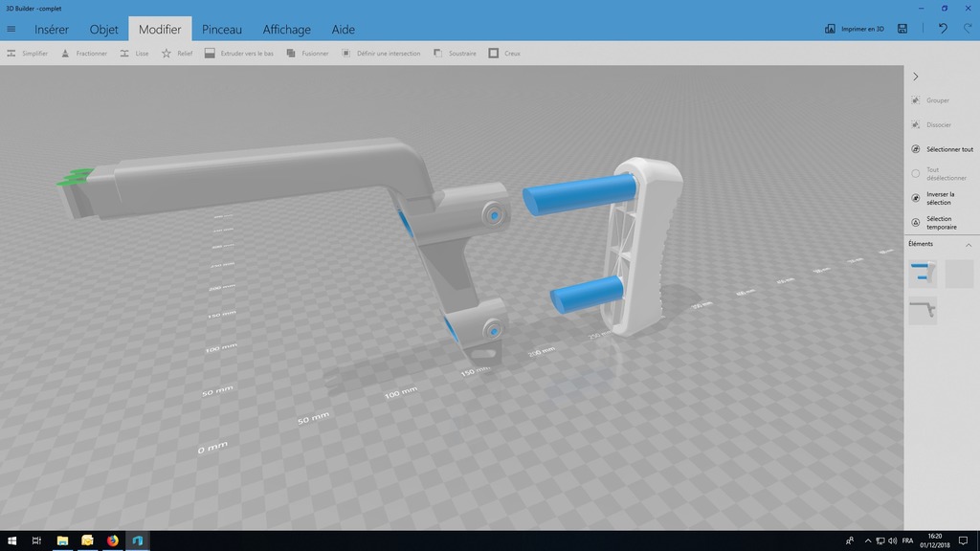Select the blue-pegged stock thumbnail

click(923, 274)
